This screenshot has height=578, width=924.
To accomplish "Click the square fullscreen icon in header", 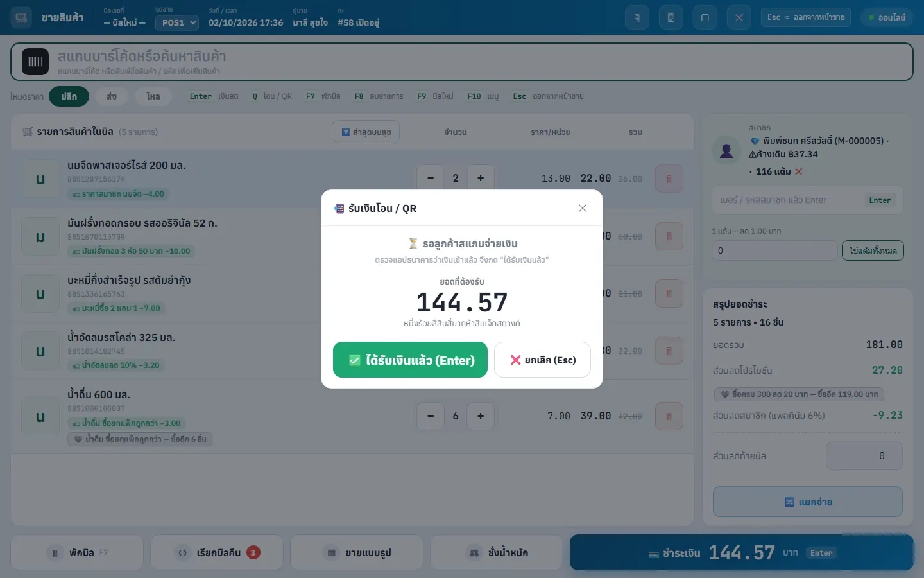I will click(705, 17).
